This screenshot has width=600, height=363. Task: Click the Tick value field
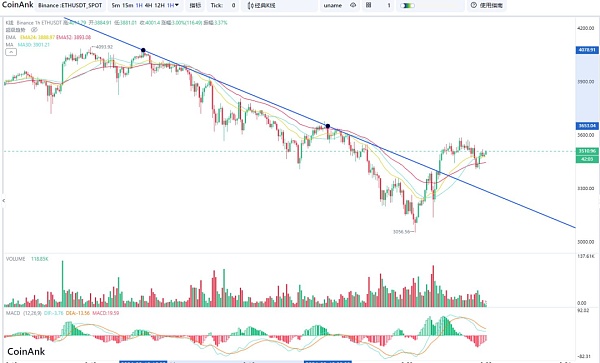(x=233, y=5)
